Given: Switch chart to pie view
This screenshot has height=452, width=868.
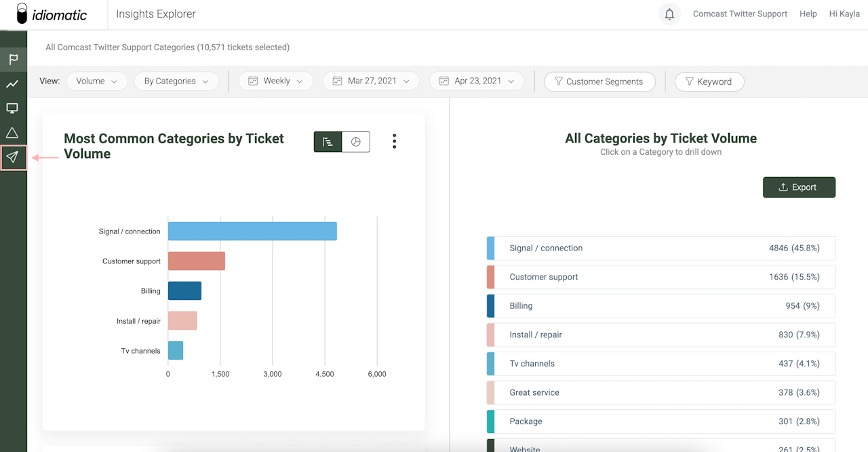Looking at the screenshot, I should pyautogui.click(x=356, y=142).
